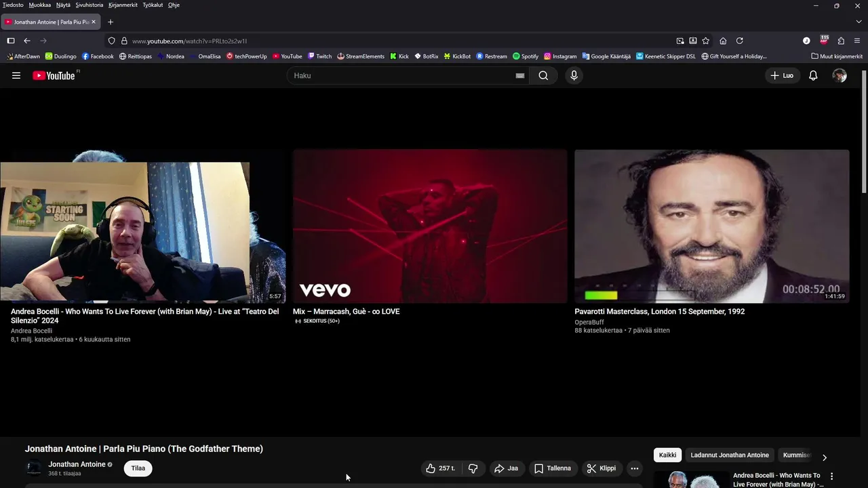868x488 pixels.
Task: Show more filter chips with right arrow
Action: [825, 457]
